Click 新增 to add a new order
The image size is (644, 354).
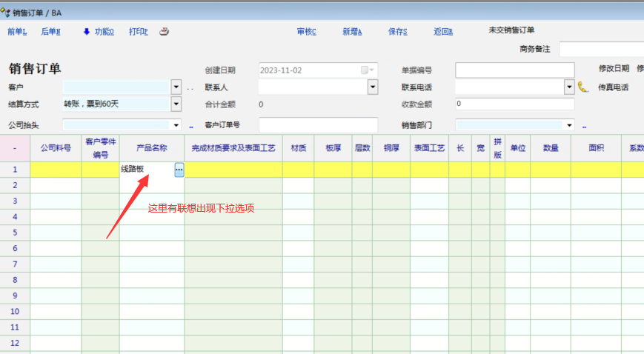tap(352, 32)
